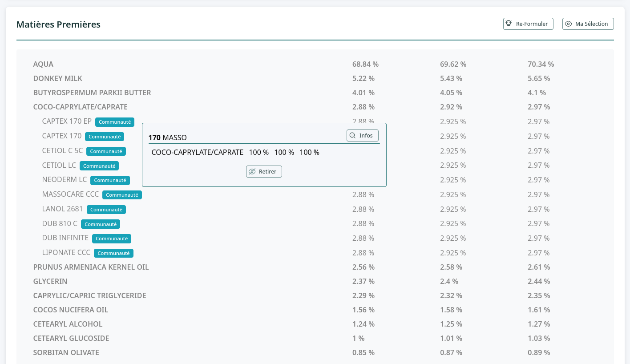Pick the CETIOL LC raw material
This screenshot has width=630, height=364.
coord(59,165)
